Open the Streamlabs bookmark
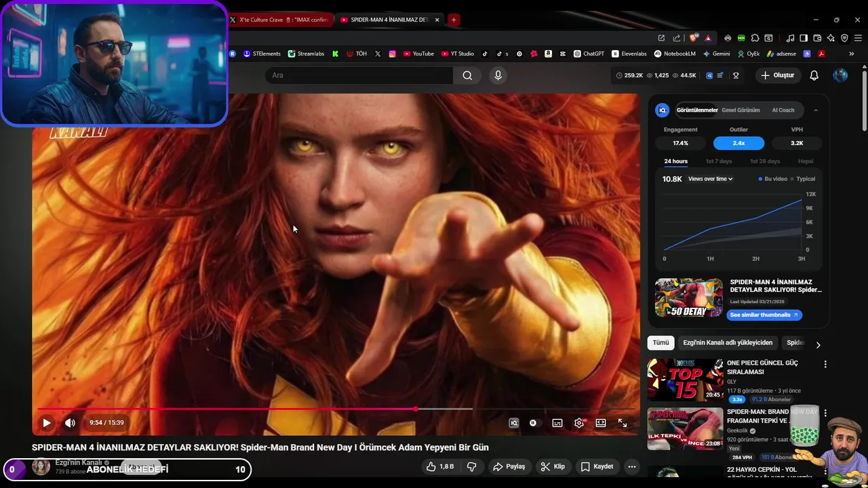868x488 pixels. [x=306, y=54]
